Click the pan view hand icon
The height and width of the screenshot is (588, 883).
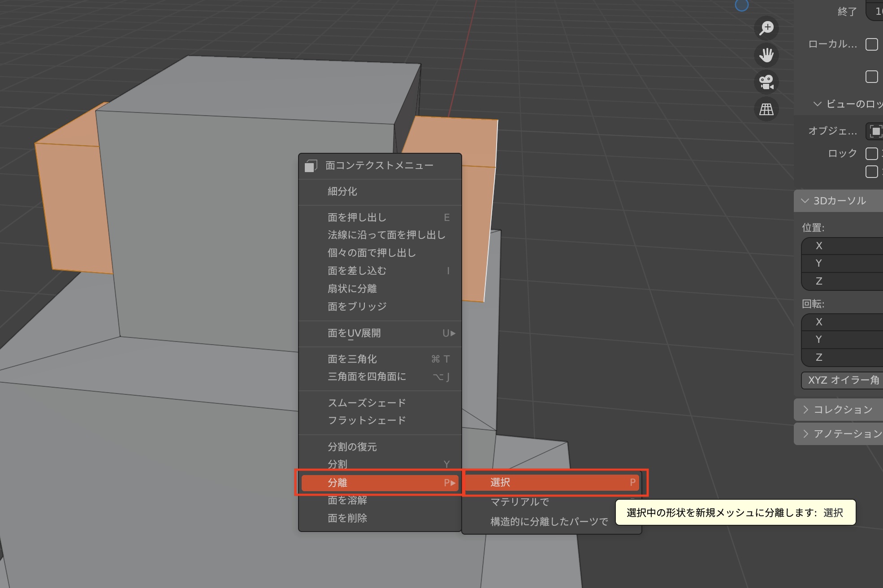[766, 55]
